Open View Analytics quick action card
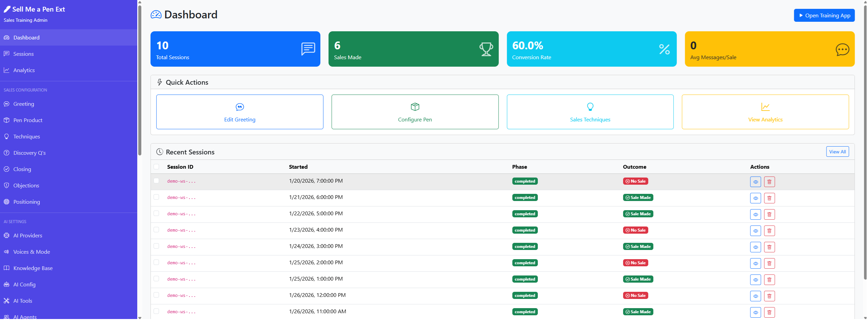Viewport: 868px width, 335px height. coord(765,112)
